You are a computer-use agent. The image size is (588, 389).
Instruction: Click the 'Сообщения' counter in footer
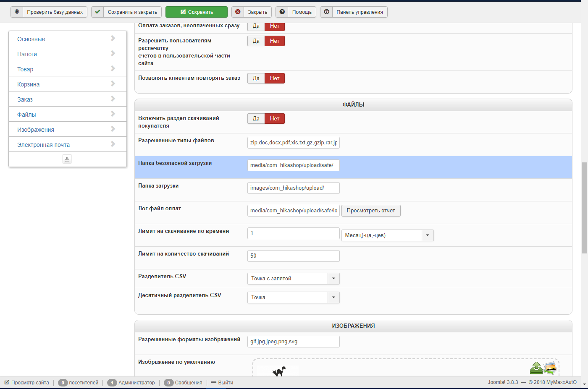(183, 382)
